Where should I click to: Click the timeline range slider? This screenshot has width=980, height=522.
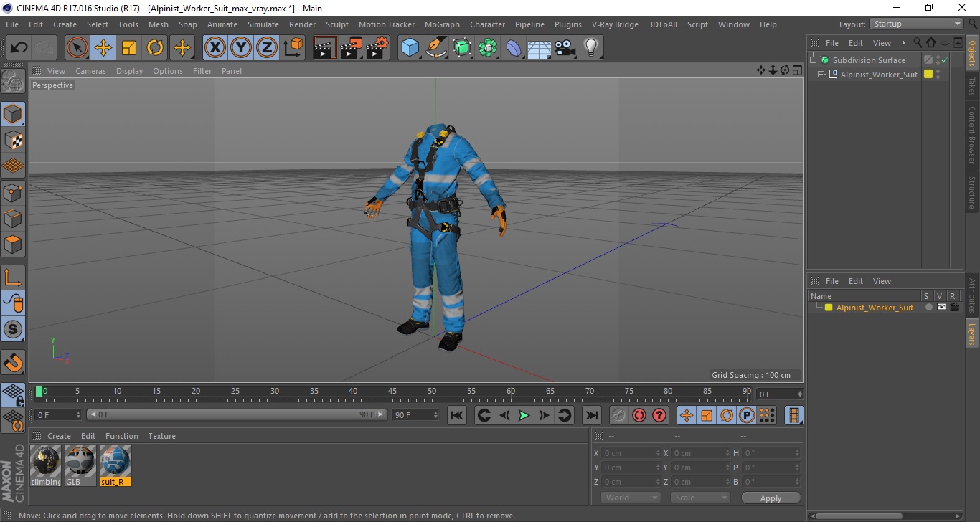pyautogui.click(x=237, y=414)
